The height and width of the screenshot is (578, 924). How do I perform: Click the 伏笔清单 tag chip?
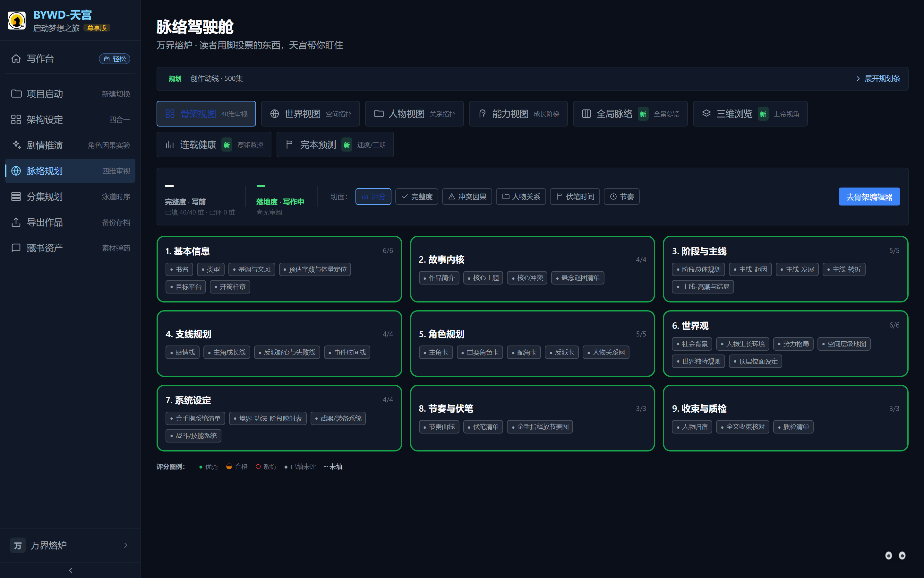(x=483, y=427)
